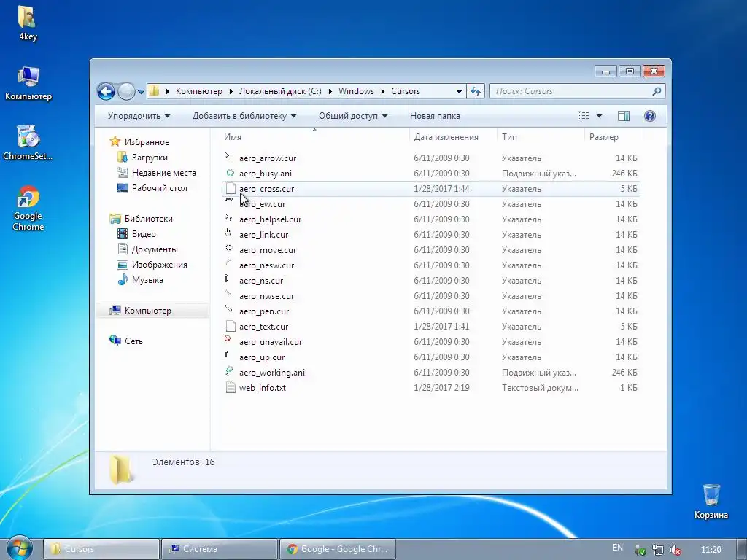Select Сеть in the navigation pane
The image size is (747, 560).
click(133, 341)
